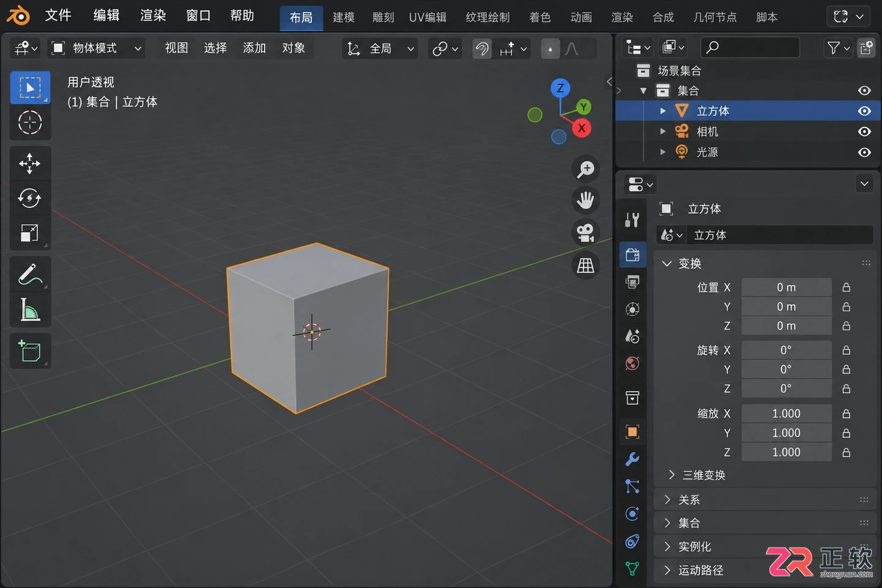
Task: Select the Scale tool
Action: [x=29, y=233]
